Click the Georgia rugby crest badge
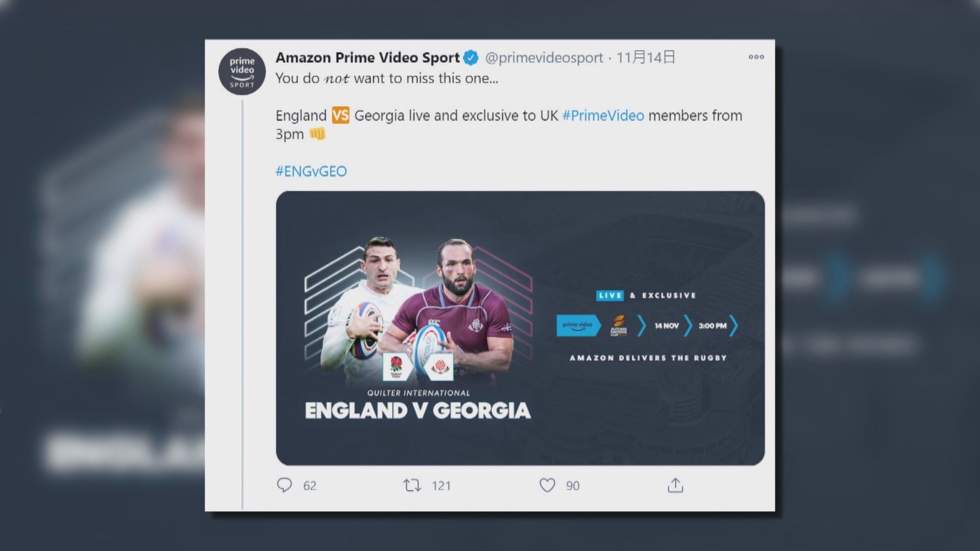 pos(439,366)
